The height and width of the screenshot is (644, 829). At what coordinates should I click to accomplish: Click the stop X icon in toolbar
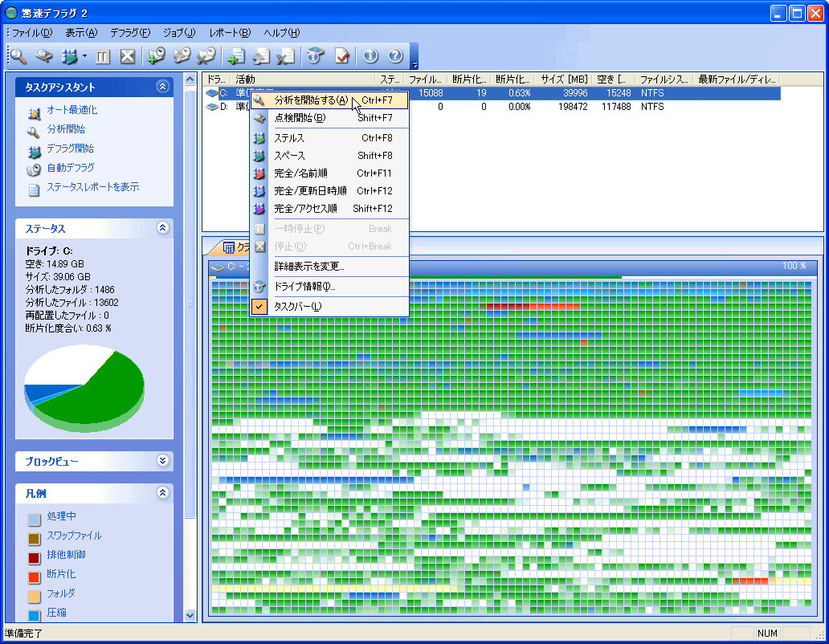(x=128, y=56)
